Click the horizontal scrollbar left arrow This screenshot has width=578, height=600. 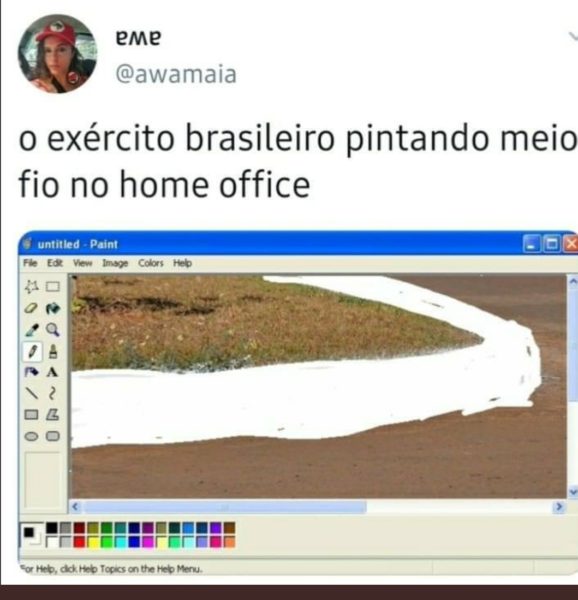75,507
